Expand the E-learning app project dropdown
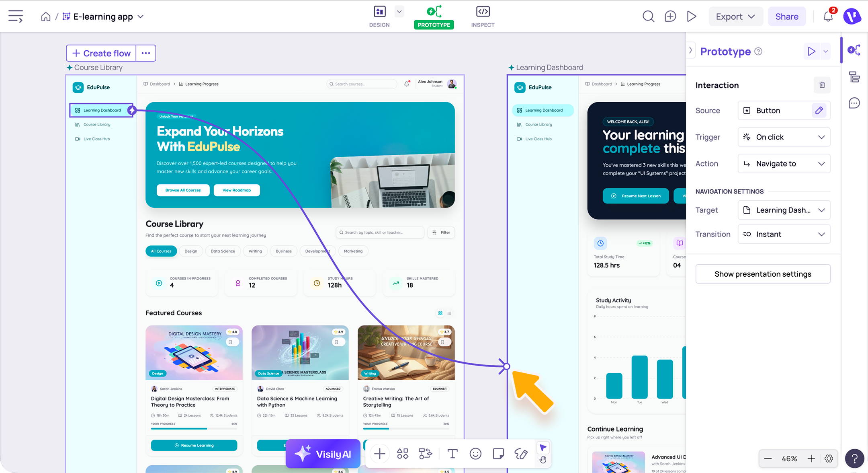 [141, 16]
